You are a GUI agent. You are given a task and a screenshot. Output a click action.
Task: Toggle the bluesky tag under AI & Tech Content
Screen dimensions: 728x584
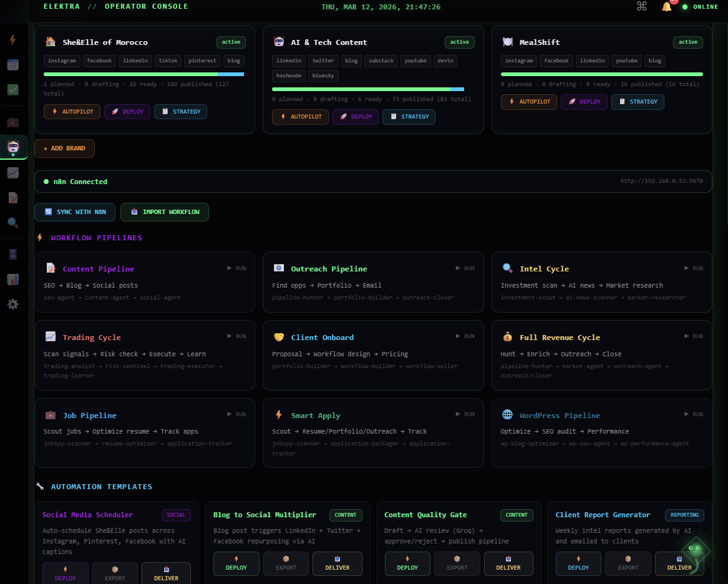tap(323, 75)
